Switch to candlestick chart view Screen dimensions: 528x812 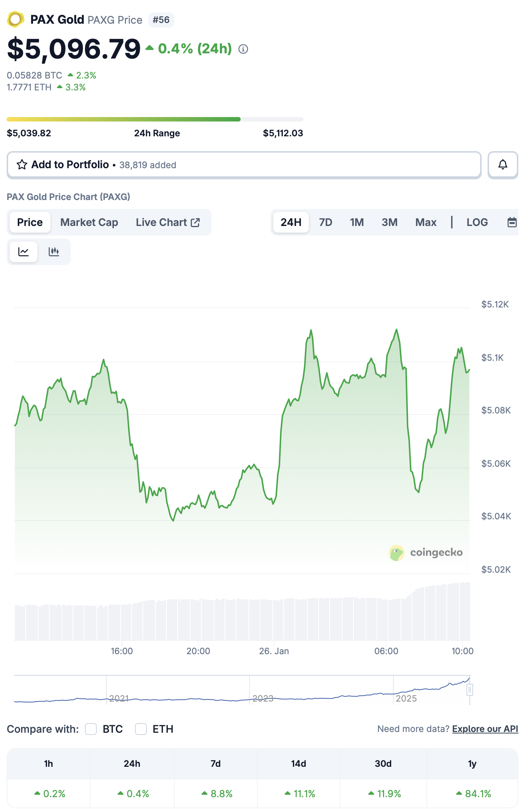[54, 252]
